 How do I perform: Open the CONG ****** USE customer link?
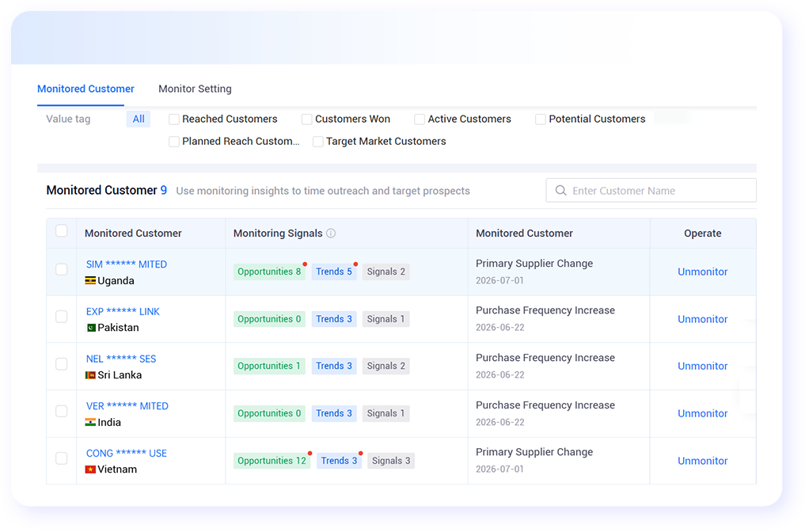(x=127, y=453)
